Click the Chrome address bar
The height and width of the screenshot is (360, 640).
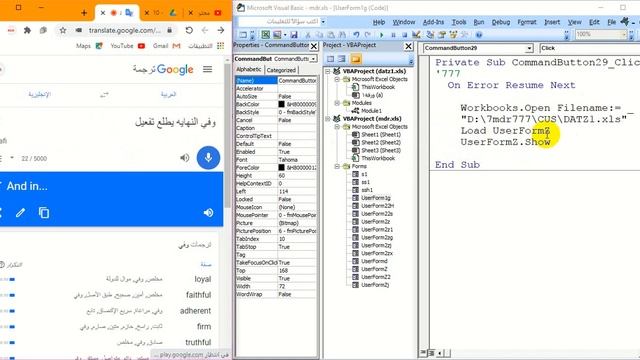pos(125,30)
